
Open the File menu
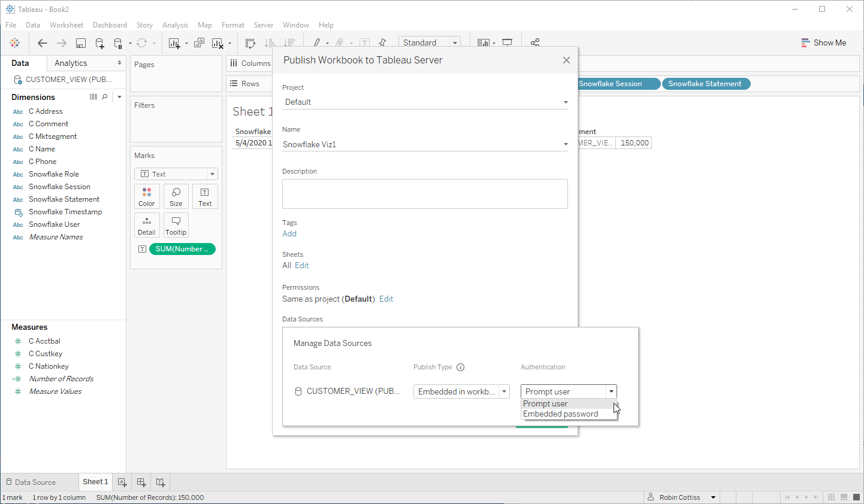tap(11, 25)
